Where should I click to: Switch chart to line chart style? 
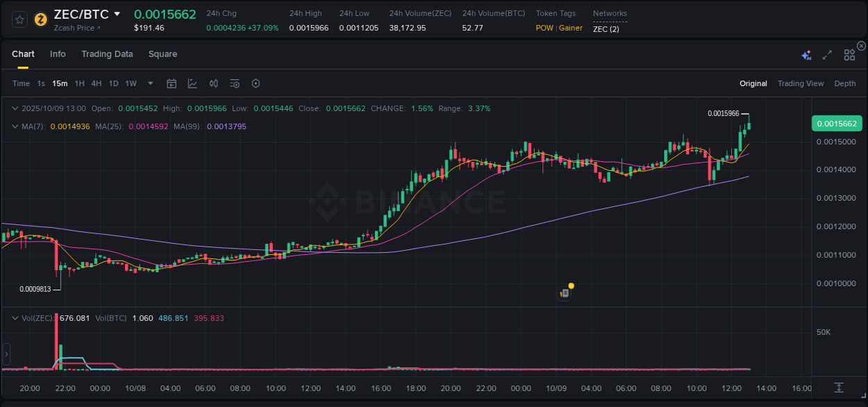click(192, 83)
